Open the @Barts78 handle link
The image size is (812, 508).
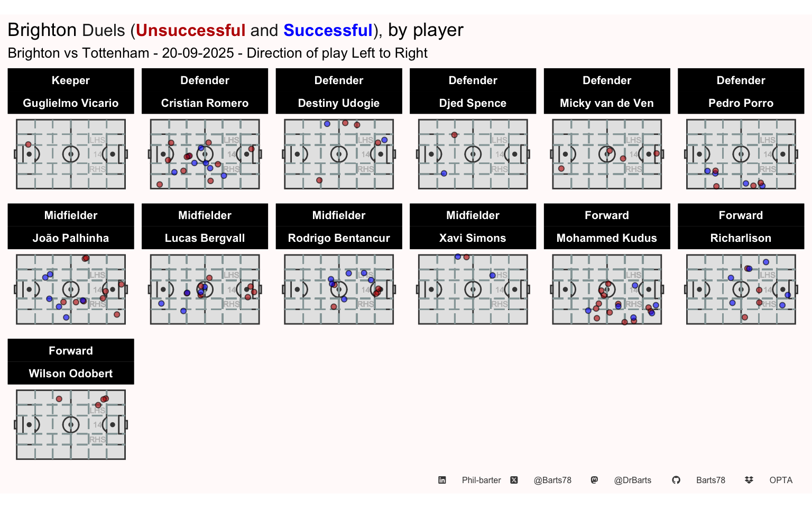point(552,480)
